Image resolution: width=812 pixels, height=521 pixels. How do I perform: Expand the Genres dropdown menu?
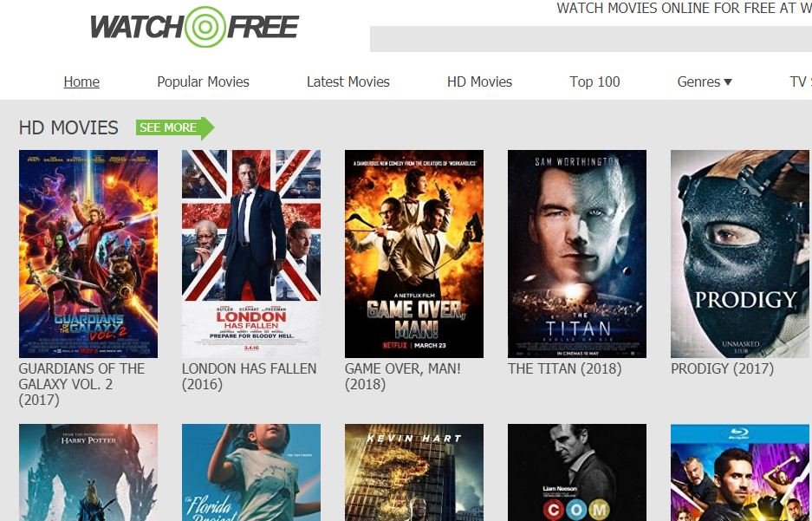(x=705, y=81)
